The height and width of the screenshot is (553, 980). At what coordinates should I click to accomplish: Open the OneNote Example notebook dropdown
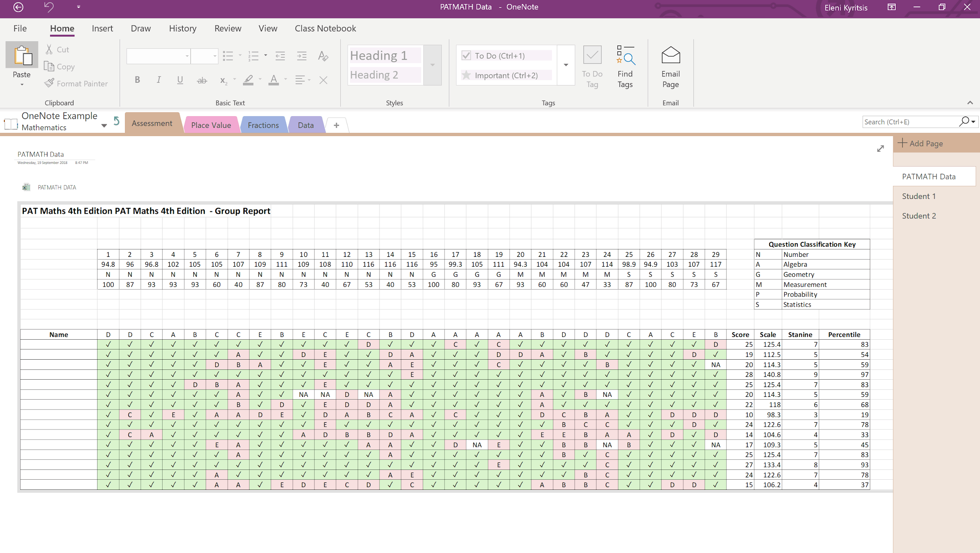click(104, 126)
